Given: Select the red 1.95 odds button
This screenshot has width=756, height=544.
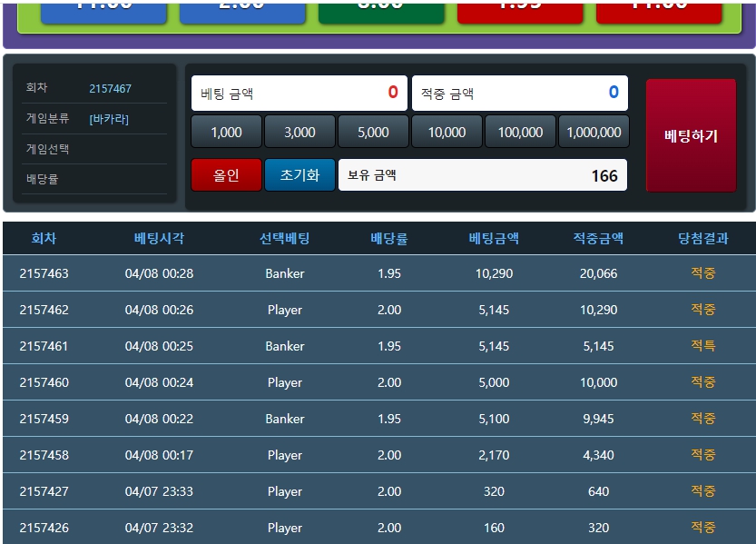Looking at the screenshot, I should coord(520,9).
